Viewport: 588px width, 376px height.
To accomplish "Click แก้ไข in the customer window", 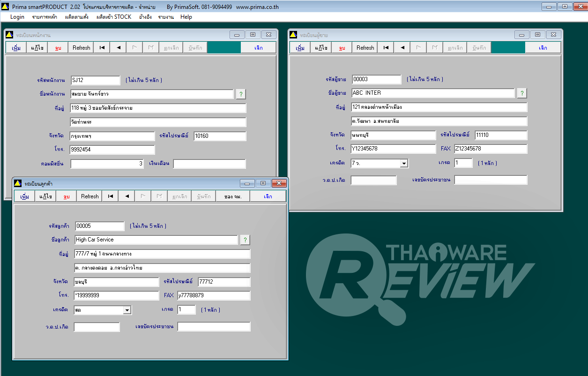I will pyautogui.click(x=45, y=196).
